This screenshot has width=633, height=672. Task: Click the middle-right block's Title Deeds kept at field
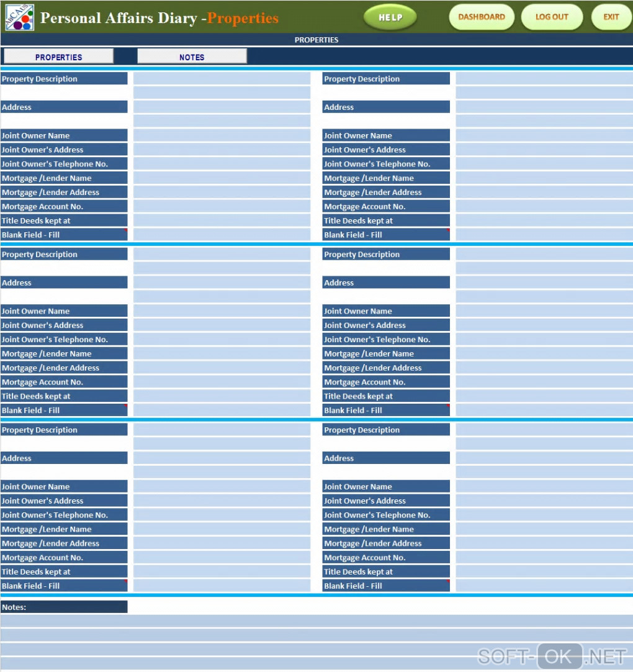pos(544,396)
